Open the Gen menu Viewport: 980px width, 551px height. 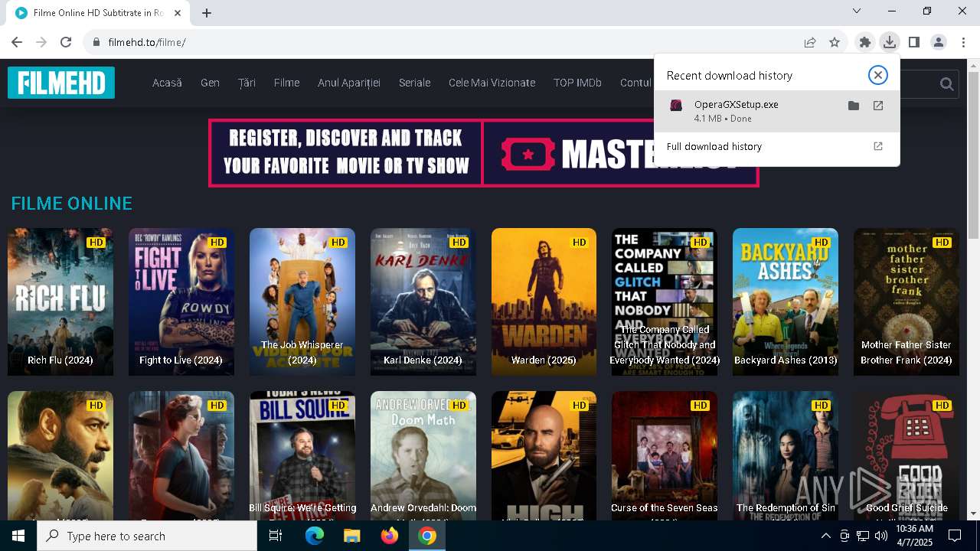pos(210,83)
